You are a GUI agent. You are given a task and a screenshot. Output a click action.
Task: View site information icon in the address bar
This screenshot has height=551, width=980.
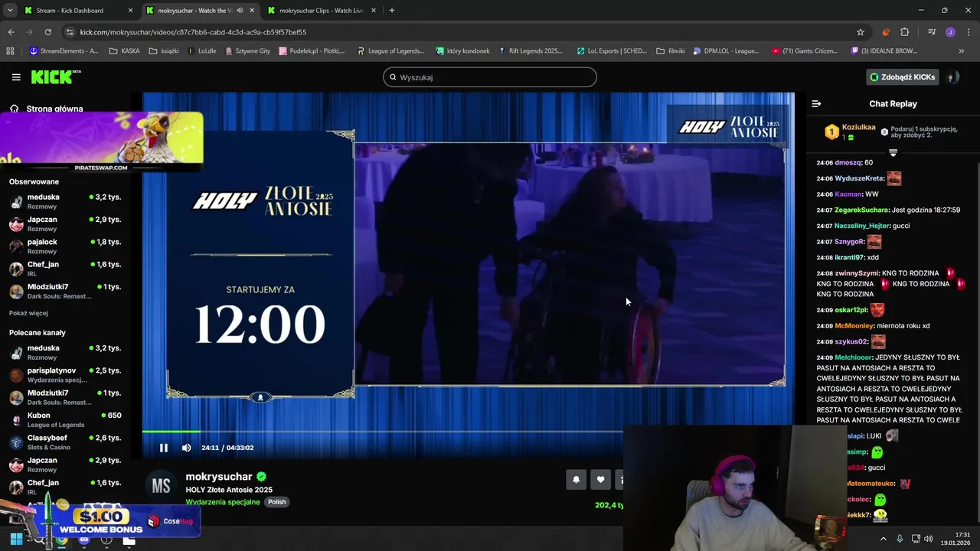(70, 32)
